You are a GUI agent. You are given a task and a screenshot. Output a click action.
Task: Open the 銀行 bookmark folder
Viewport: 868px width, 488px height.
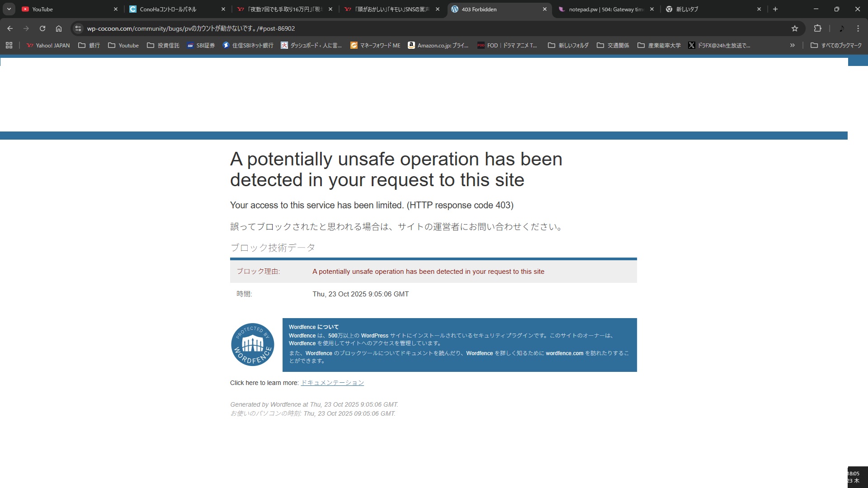[89, 45]
